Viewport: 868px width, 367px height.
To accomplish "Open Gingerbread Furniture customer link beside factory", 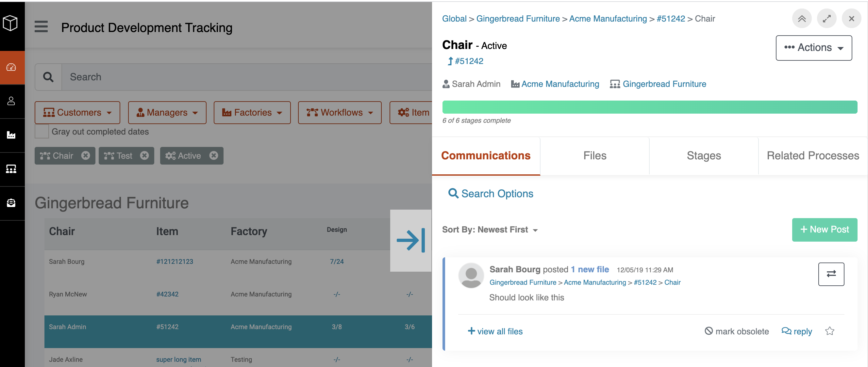I will click(664, 84).
